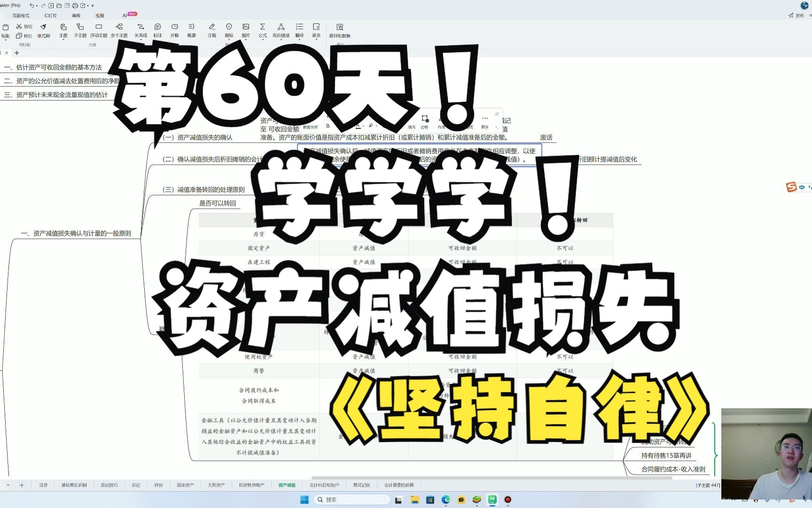812x508 pixels.
Task: Create a new file from quick-access toolbar
Action: pyautogui.click(x=51, y=6)
